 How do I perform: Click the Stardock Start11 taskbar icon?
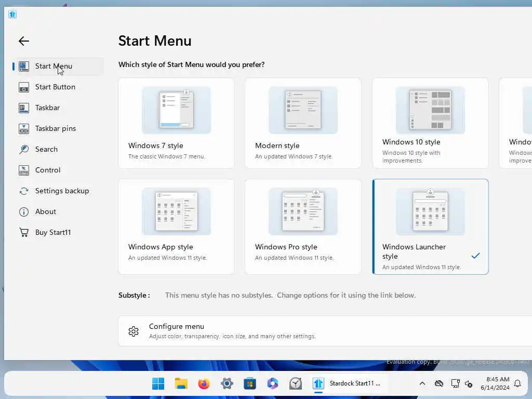(x=318, y=384)
